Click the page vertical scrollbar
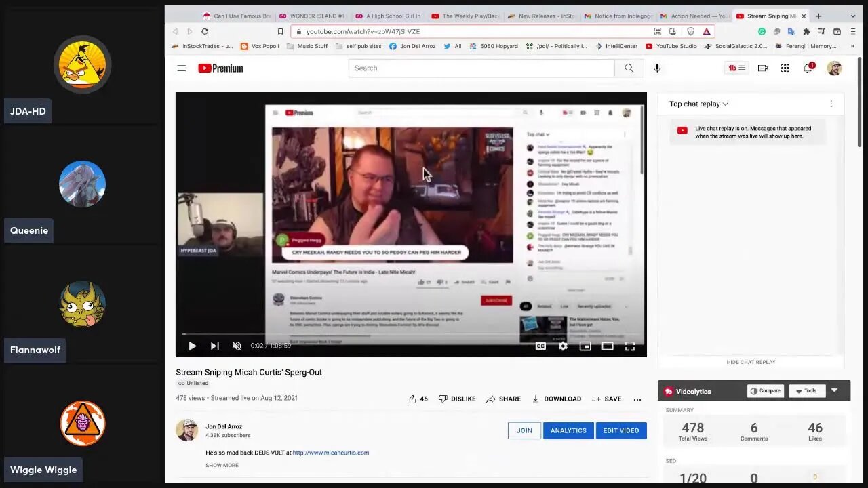Image resolution: width=868 pixels, height=488 pixels. (x=860, y=102)
